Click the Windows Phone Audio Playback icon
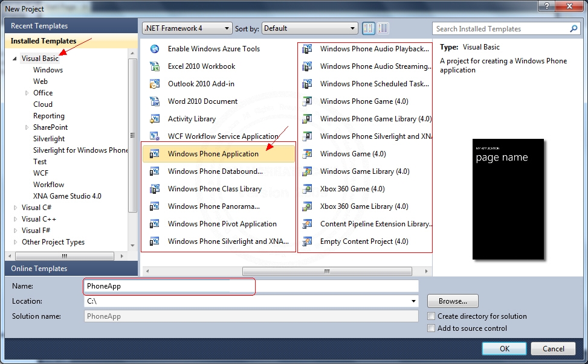588x364 pixels. point(307,49)
